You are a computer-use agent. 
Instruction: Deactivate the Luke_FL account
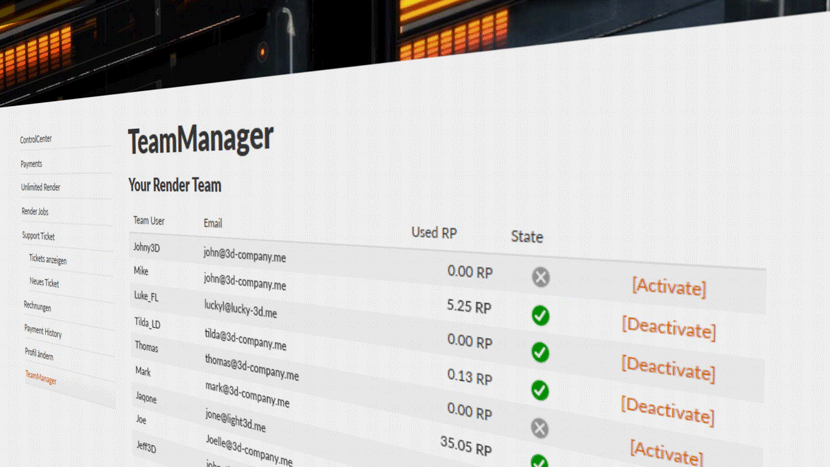[x=668, y=368]
